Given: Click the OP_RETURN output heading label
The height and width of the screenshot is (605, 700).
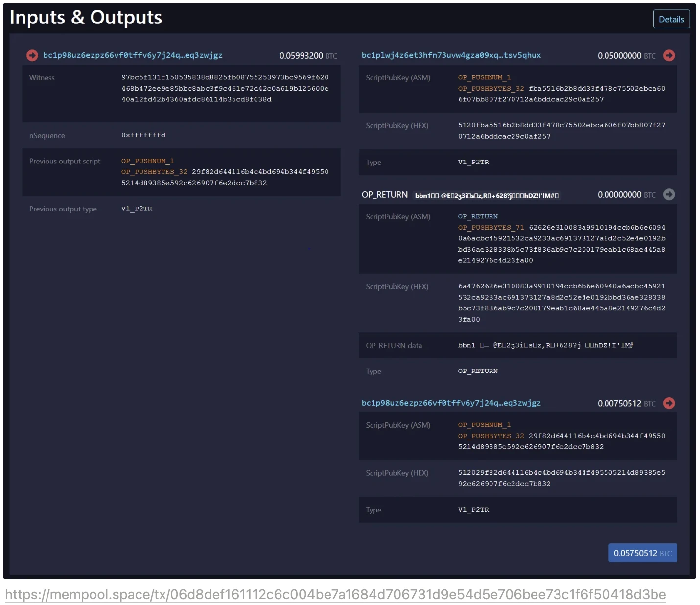Looking at the screenshot, I should point(384,195).
